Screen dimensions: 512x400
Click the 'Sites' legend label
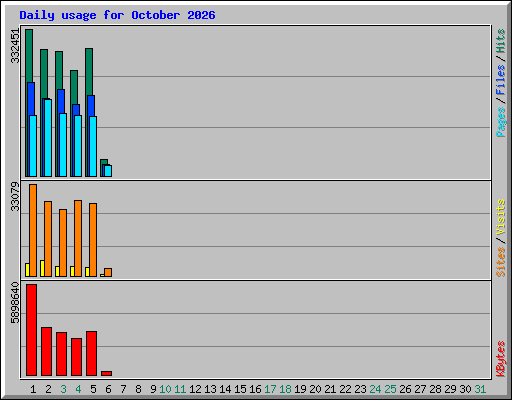point(501,262)
